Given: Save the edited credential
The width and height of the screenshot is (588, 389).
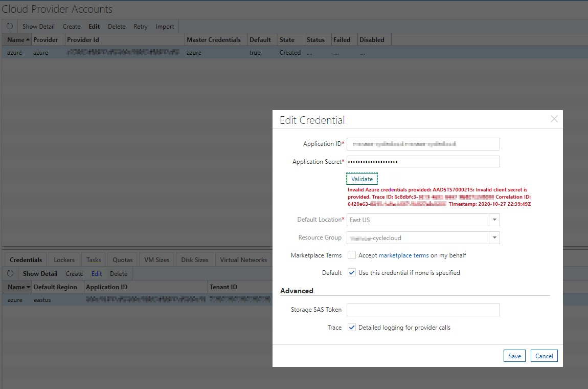Looking at the screenshot, I should pos(514,356).
